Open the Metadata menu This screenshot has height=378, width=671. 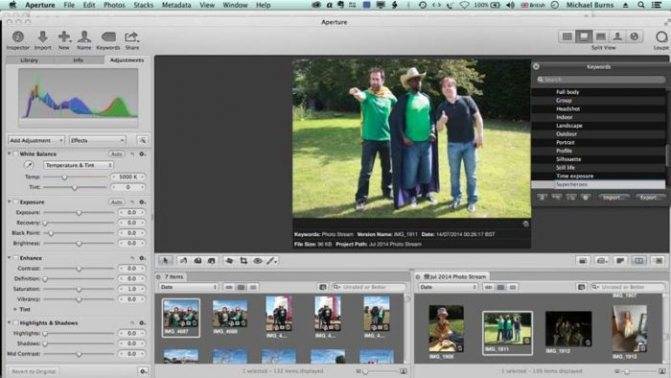tap(176, 5)
